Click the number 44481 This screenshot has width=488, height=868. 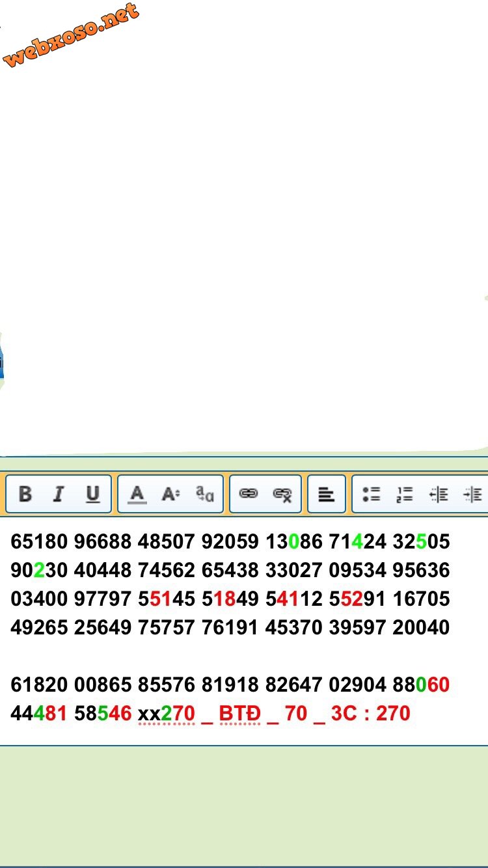pyautogui.click(x=39, y=713)
